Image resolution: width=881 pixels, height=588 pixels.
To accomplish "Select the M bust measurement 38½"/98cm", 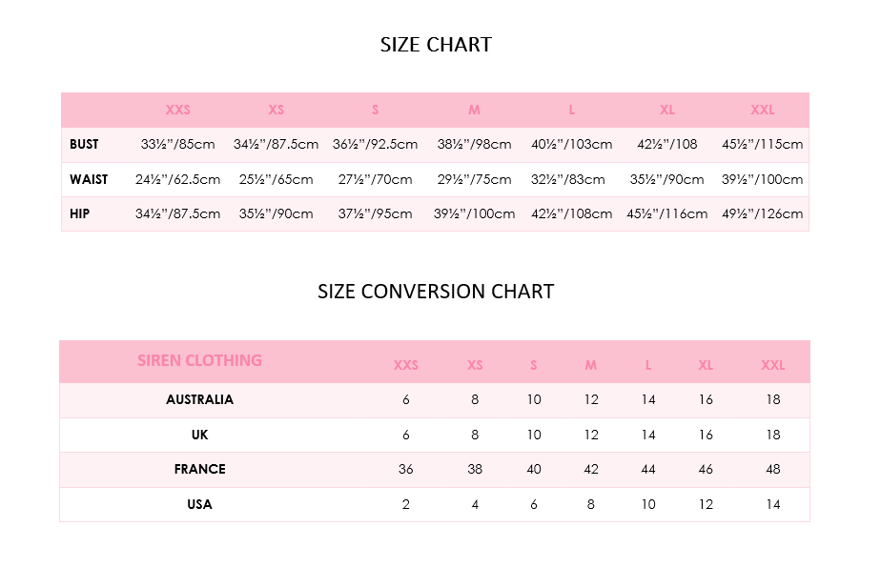I will point(474,144).
